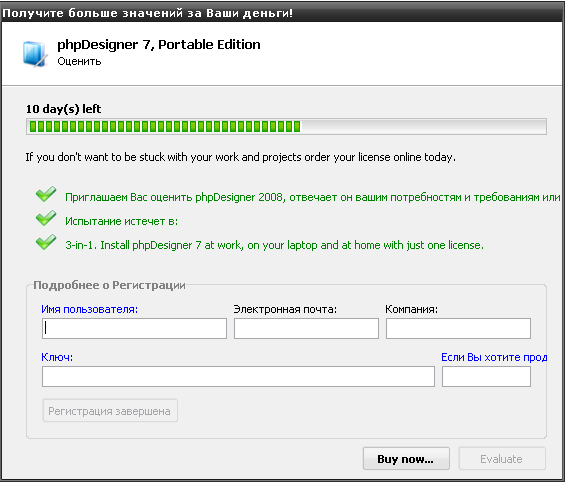This screenshot has width=565, height=483.
Task: Select the Компания text box
Action: click(458, 328)
